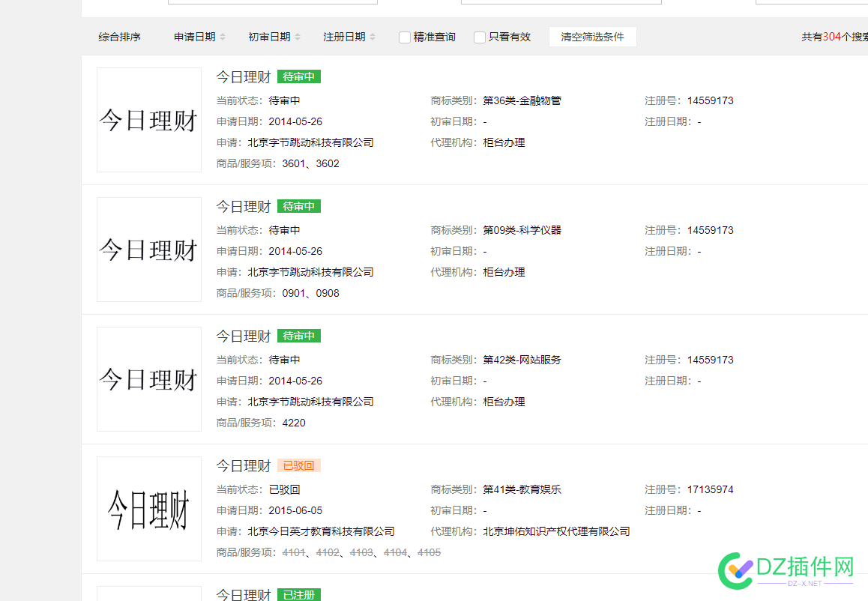Click 待审中 badge on 第09类 entry
Image resolution: width=868 pixels, height=601 pixels.
point(299,206)
